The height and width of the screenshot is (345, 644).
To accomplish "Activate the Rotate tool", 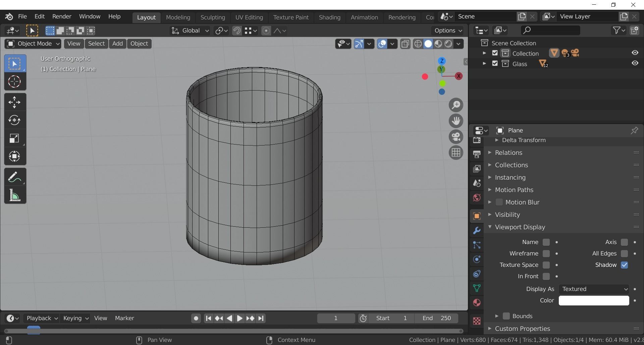I will [15, 120].
